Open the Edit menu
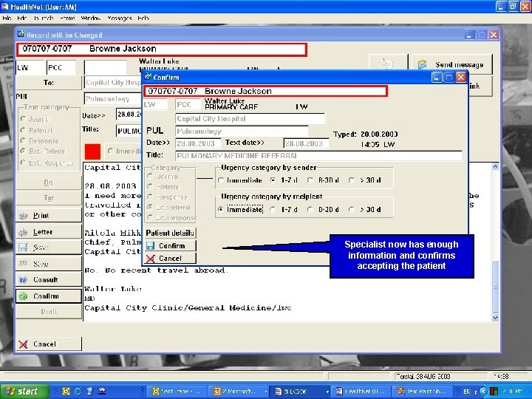The width and height of the screenshot is (532, 399). [21, 18]
